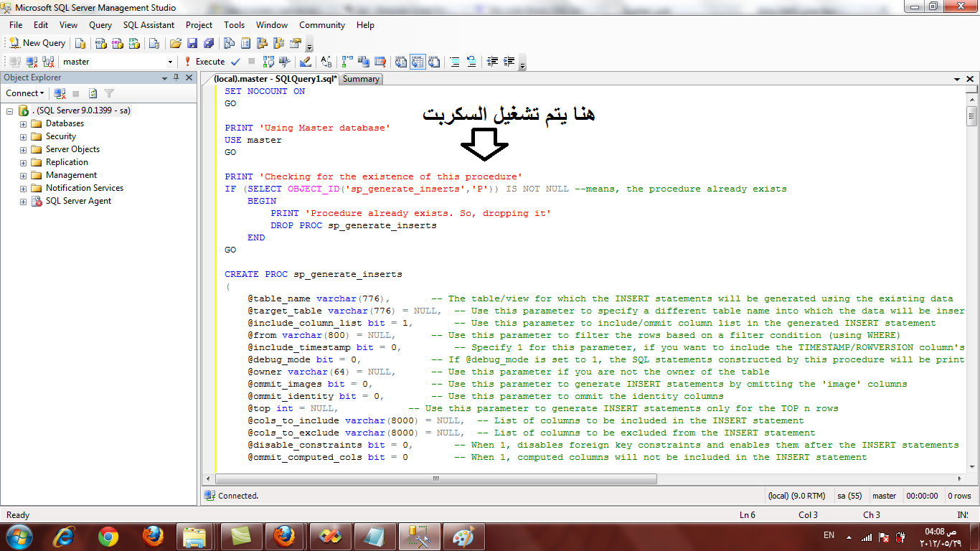Screen dimensions: 980x551
Task: Decrease the indent of selected lines
Action: [x=492, y=62]
